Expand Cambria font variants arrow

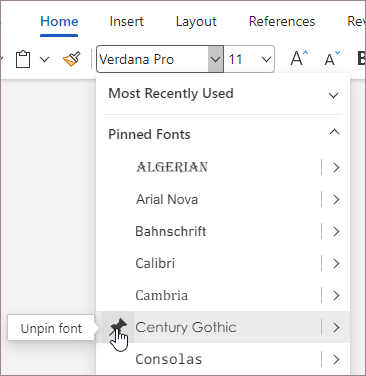336,295
